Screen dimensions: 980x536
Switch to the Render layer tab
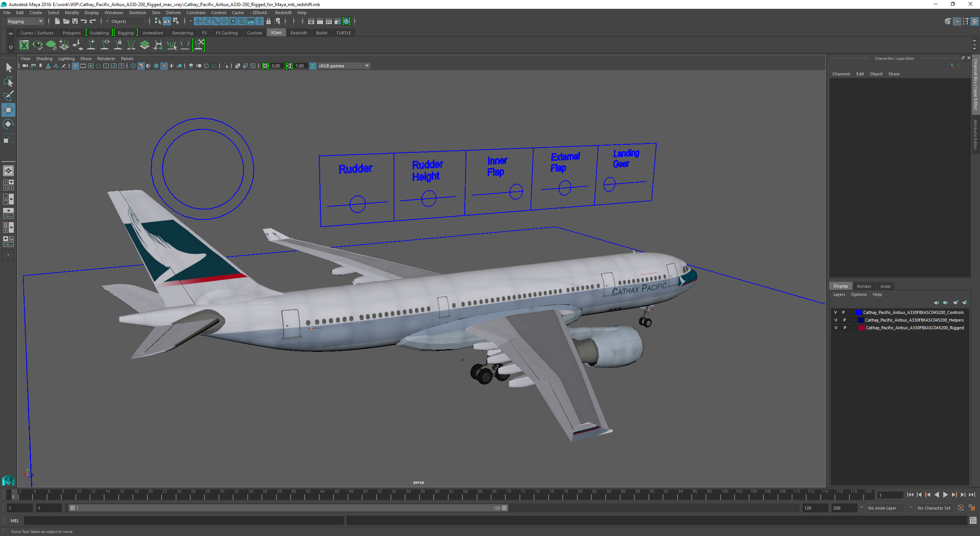(864, 286)
